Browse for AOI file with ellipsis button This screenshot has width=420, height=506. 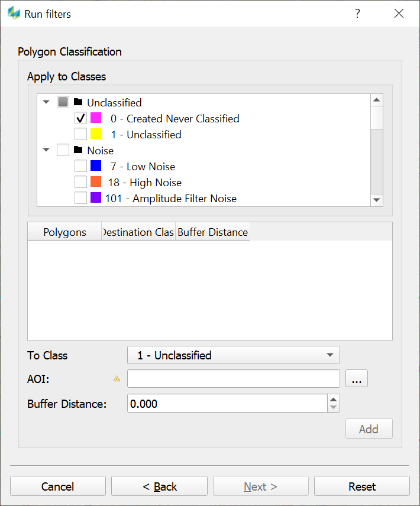(357, 379)
